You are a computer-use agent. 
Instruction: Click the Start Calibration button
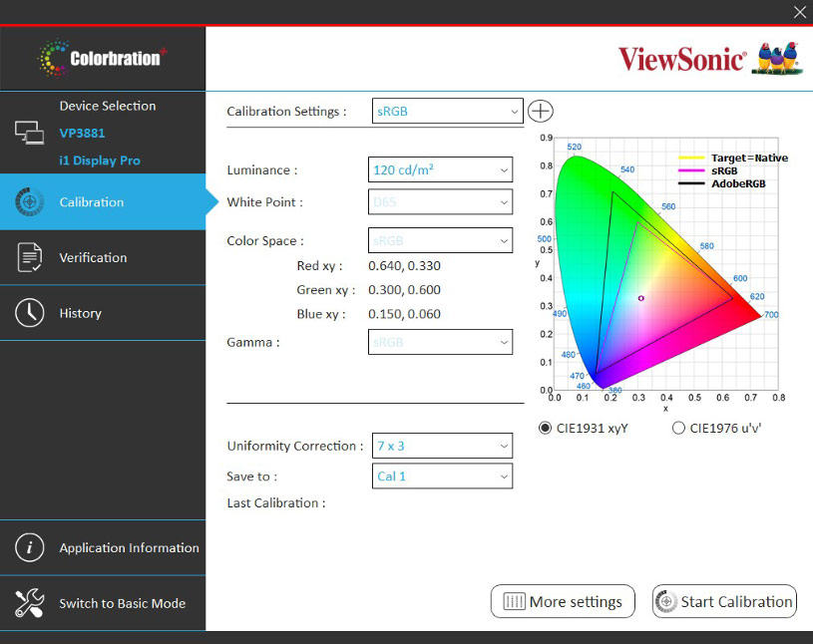[x=724, y=601]
